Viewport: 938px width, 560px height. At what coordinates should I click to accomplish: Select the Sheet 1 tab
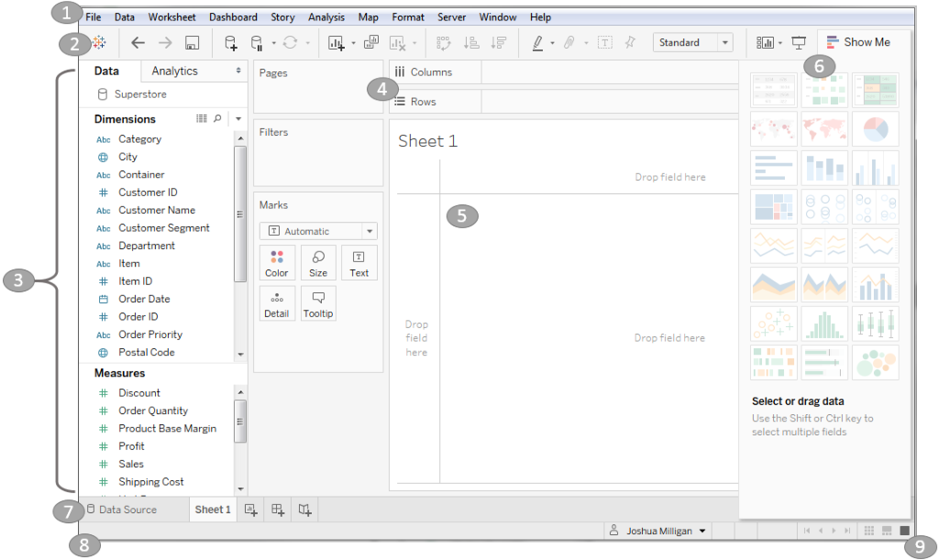pos(213,510)
